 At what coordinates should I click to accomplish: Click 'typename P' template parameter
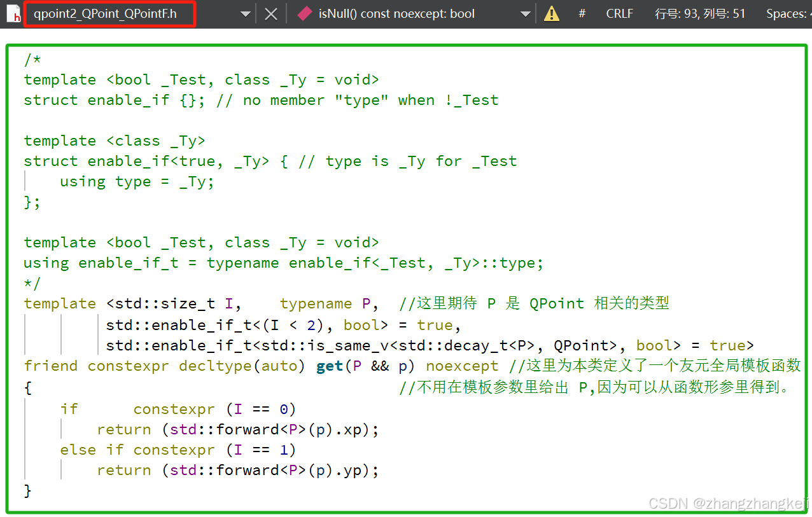pos(325,304)
